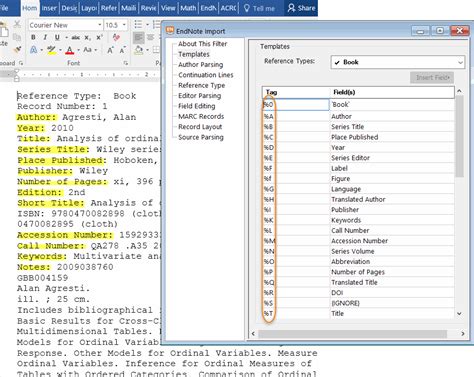Click the Insert Field button
474x377 pixels.
pyautogui.click(x=432, y=77)
